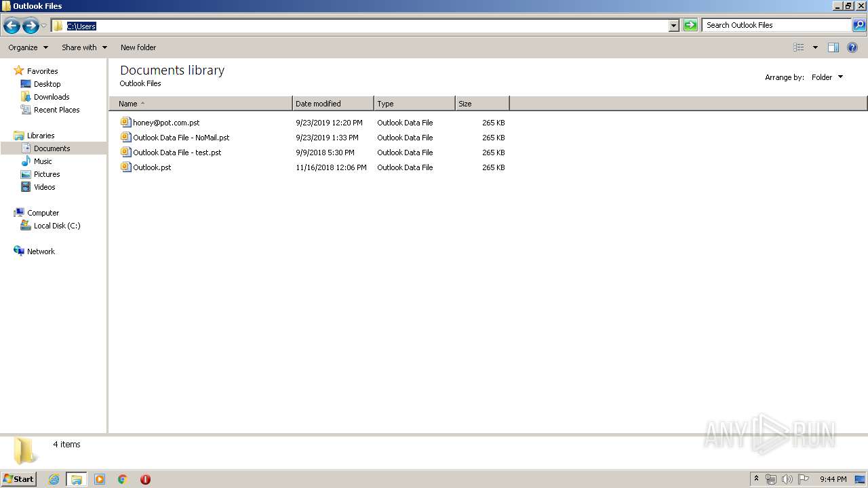
Task: Click the Libraries icon in navigation pane
Action: coord(19,136)
